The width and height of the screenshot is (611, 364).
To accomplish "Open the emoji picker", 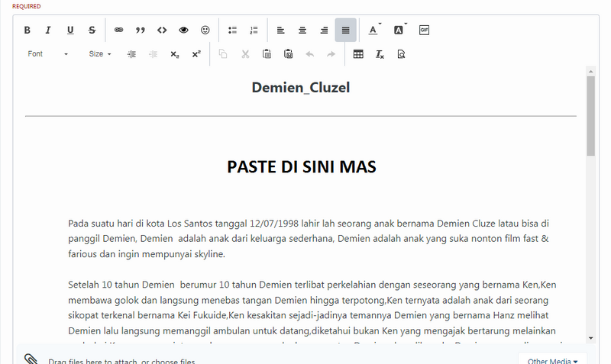I will pyautogui.click(x=205, y=30).
